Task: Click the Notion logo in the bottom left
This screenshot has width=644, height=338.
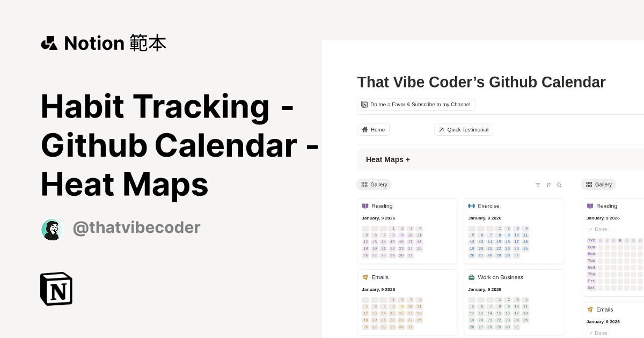Action: click(x=56, y=289)
